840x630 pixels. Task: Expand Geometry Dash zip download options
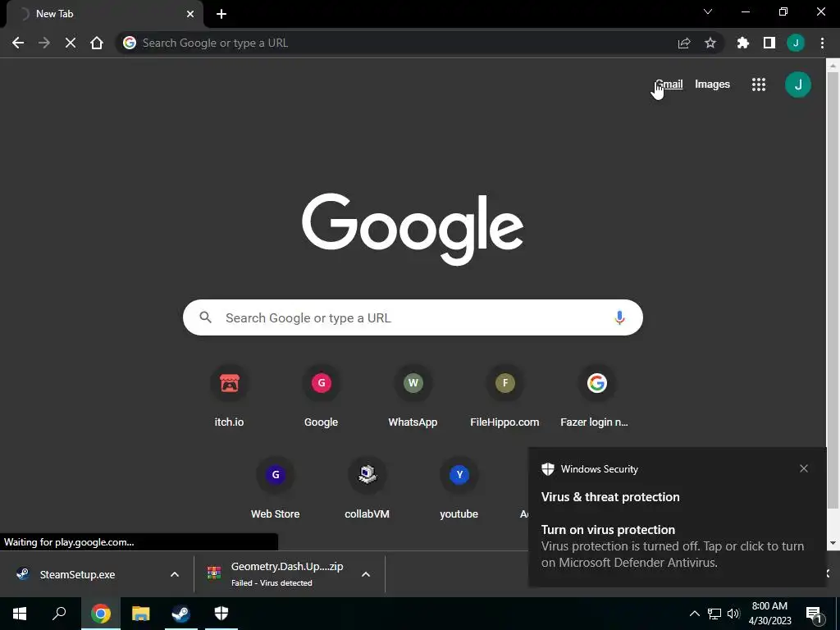point(366,574)
